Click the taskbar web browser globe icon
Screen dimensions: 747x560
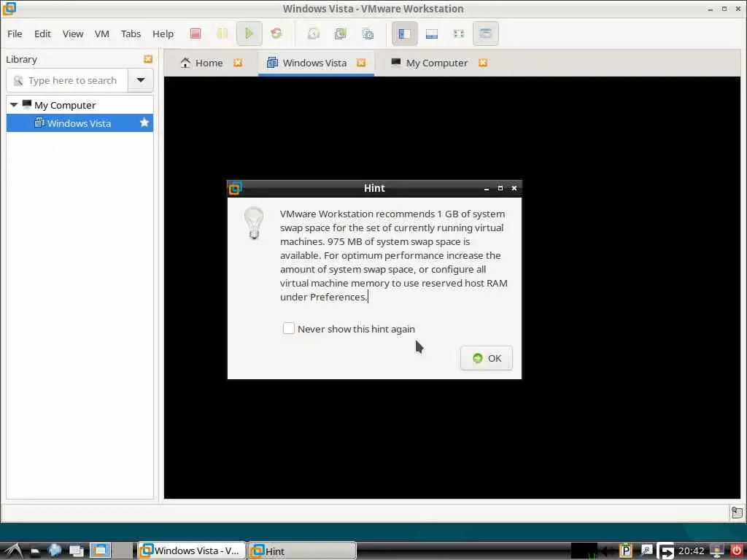pos(55,551)
